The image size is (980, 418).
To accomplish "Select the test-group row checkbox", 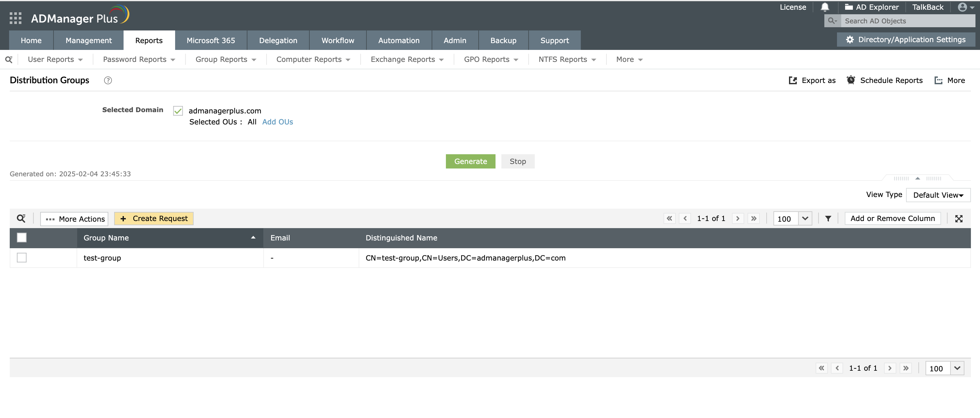I will 22,258.
